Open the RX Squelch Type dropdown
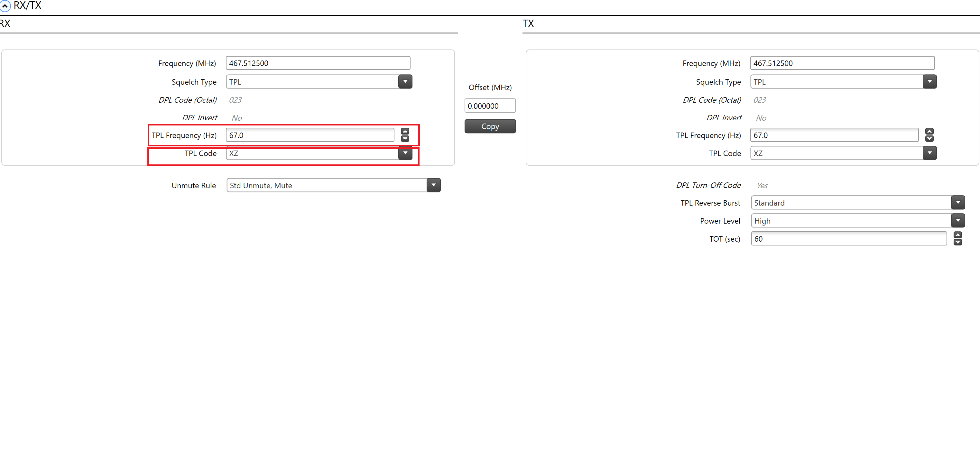980x462 pixels. (405, 81)
